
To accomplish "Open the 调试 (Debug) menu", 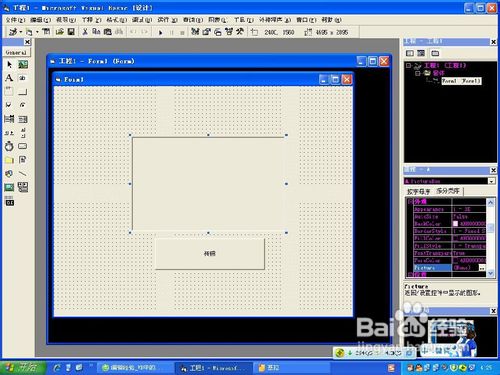I will 142,20.
